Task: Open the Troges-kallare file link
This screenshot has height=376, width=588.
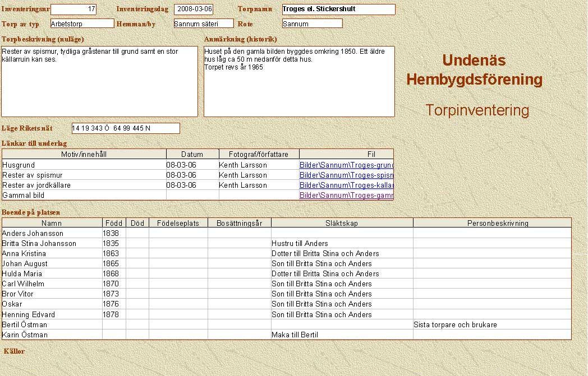Action: (346, 185)
